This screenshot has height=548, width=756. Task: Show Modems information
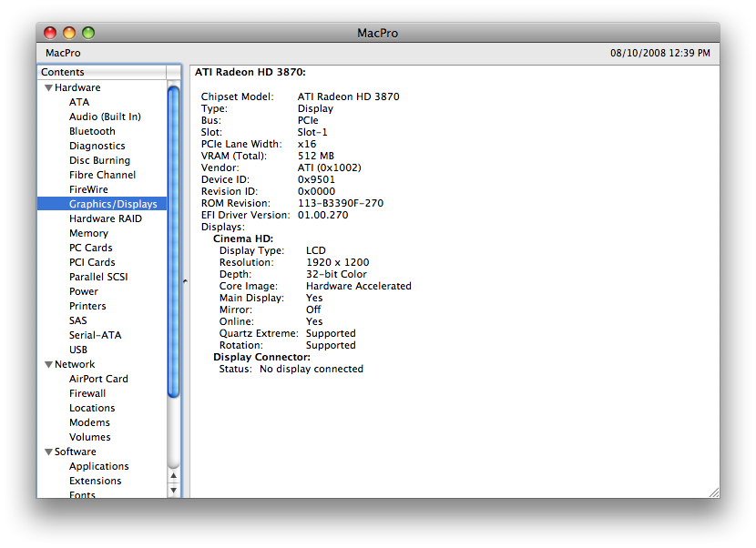tap(89, 422)
